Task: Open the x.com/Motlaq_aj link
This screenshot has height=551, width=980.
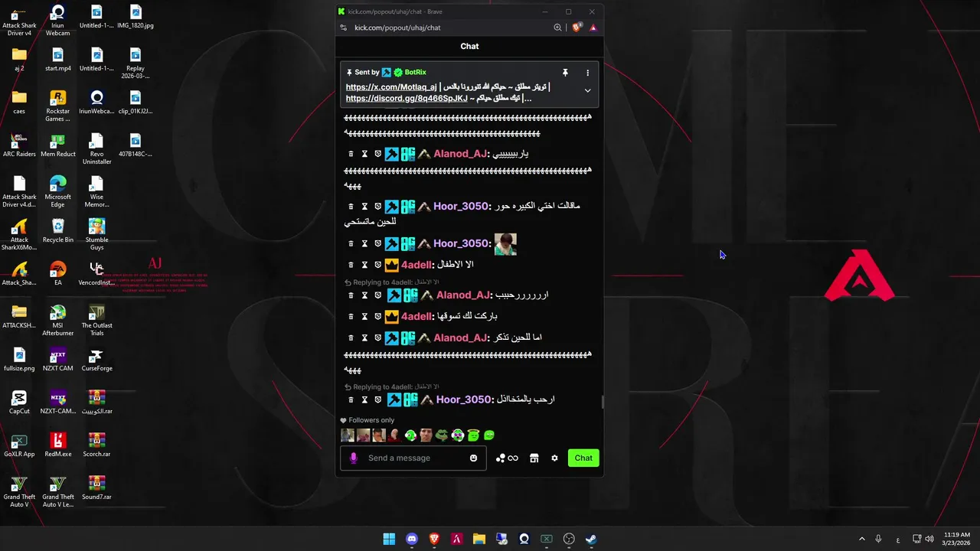Action: click(x=391, y=87)
